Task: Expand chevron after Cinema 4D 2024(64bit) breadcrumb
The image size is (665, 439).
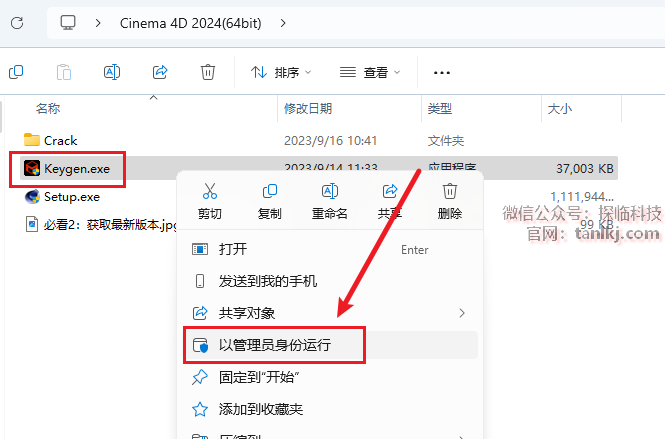Action: point(283,22)
